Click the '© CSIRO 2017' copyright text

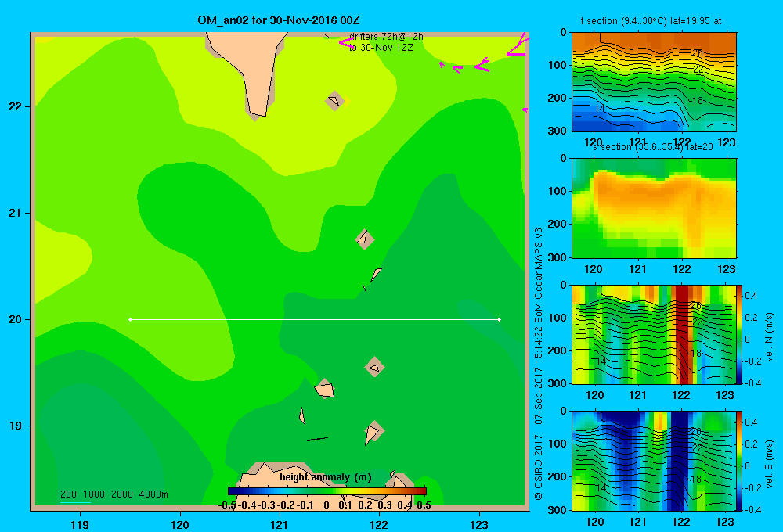[x=539, y=467]
